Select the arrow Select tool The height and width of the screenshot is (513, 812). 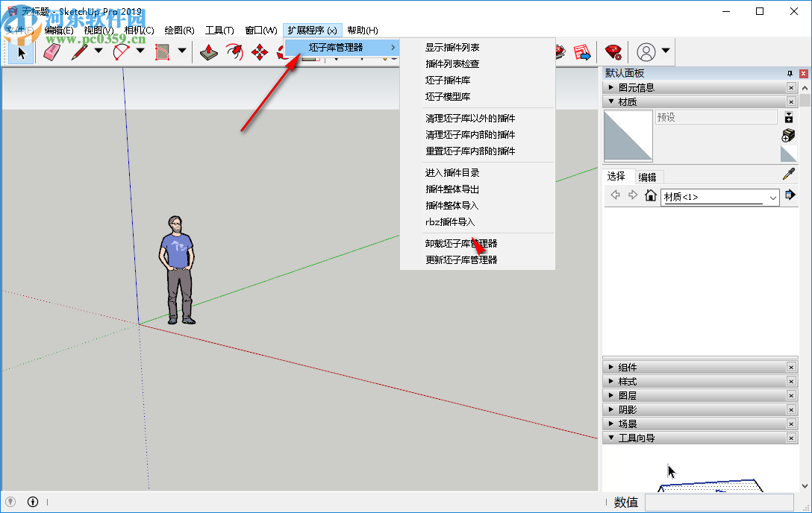(21, 52)
